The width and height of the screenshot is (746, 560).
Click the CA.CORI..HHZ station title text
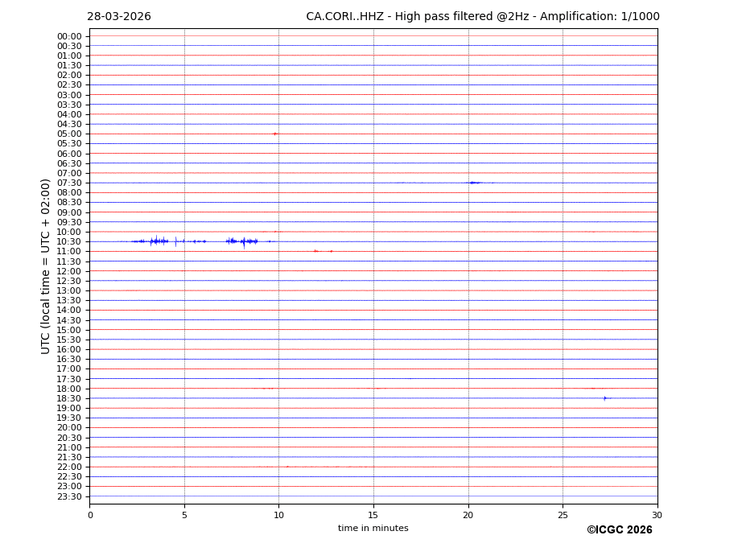[x=482, y=17]
